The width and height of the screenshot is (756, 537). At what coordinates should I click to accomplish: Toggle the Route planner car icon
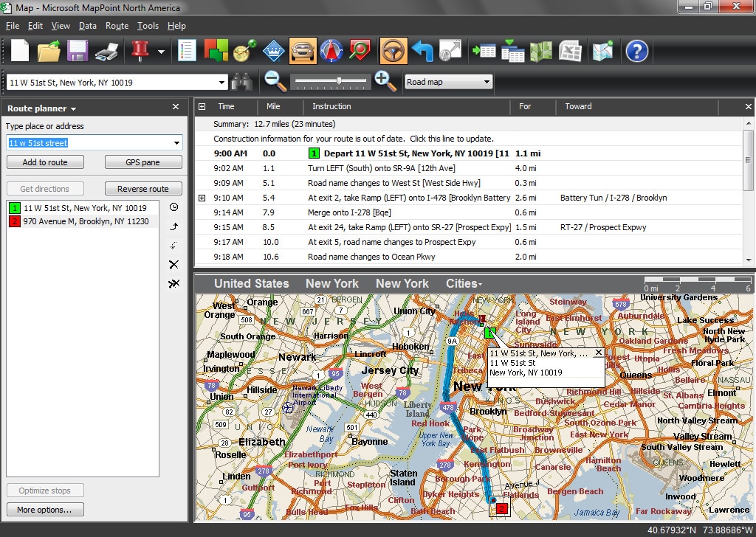coord(303,51)
